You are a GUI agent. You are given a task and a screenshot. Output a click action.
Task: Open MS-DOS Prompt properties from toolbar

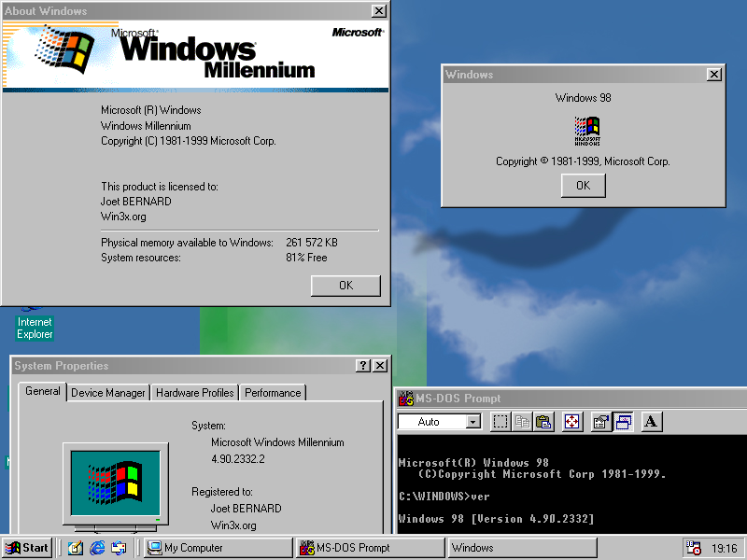point(601,422)
